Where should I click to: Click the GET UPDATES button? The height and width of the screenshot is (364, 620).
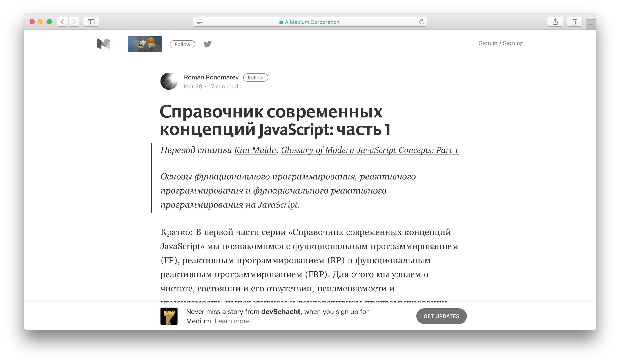(441, 316)
